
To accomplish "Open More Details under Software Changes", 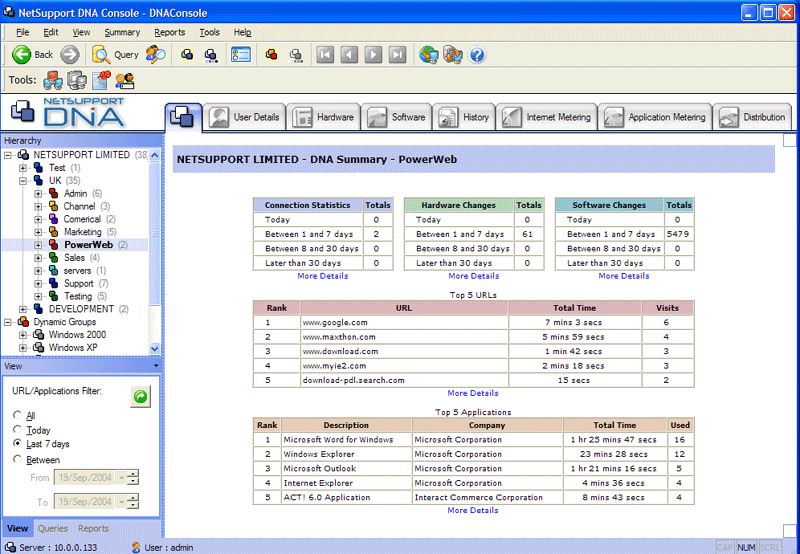I will click(623, 276).
